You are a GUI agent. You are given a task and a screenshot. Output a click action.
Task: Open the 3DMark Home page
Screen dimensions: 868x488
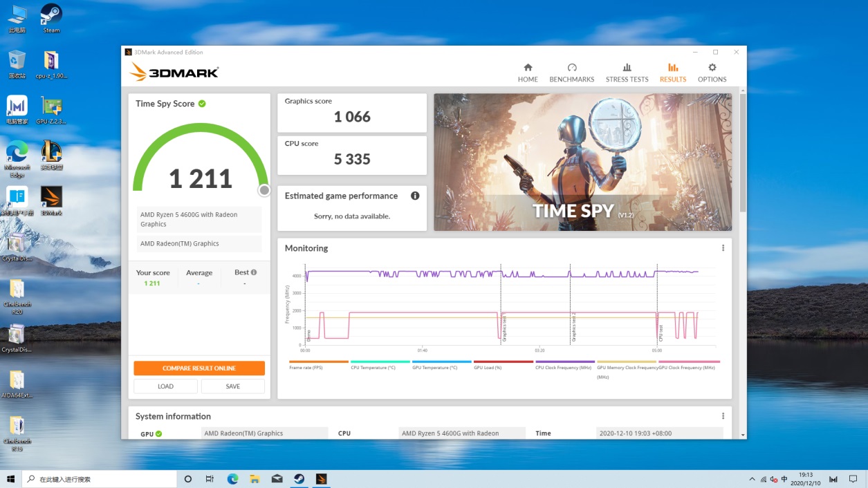click(x=528, y=73)
